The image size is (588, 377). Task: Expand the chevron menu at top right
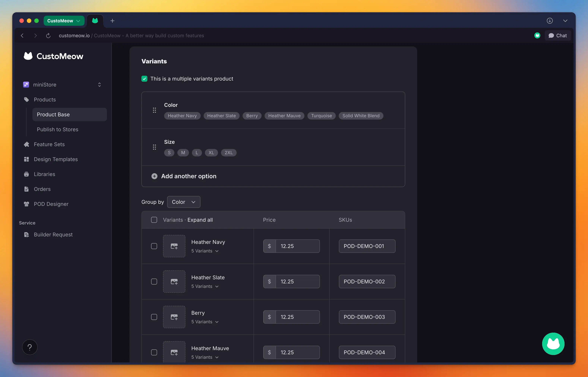click(565, 21)
